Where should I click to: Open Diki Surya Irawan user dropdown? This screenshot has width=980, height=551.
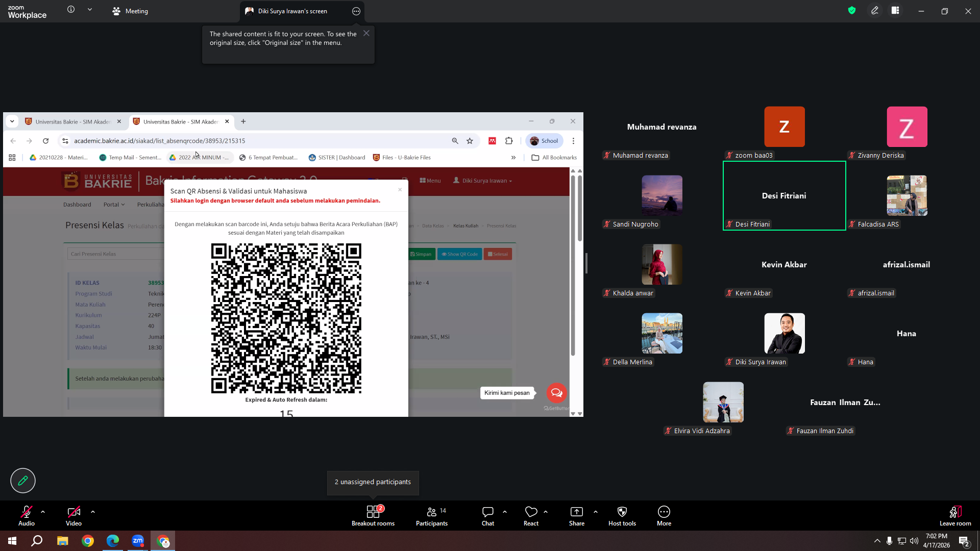click(482, 181)
